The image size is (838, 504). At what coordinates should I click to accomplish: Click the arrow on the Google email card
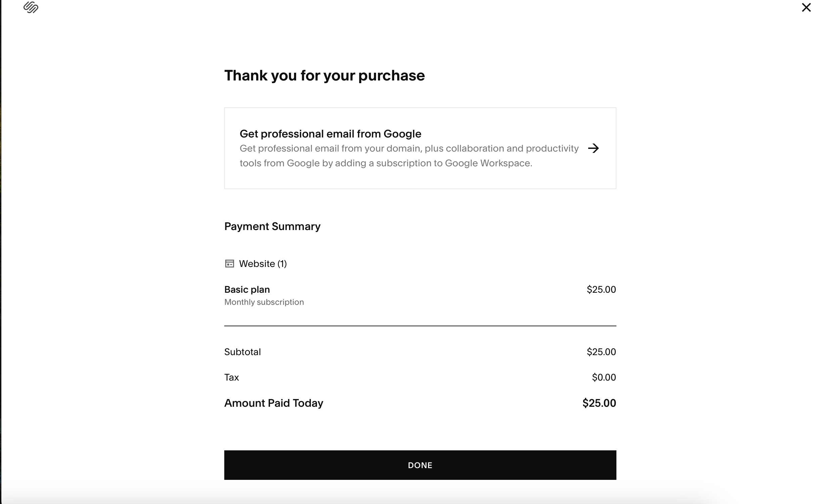tap(593, 149)
